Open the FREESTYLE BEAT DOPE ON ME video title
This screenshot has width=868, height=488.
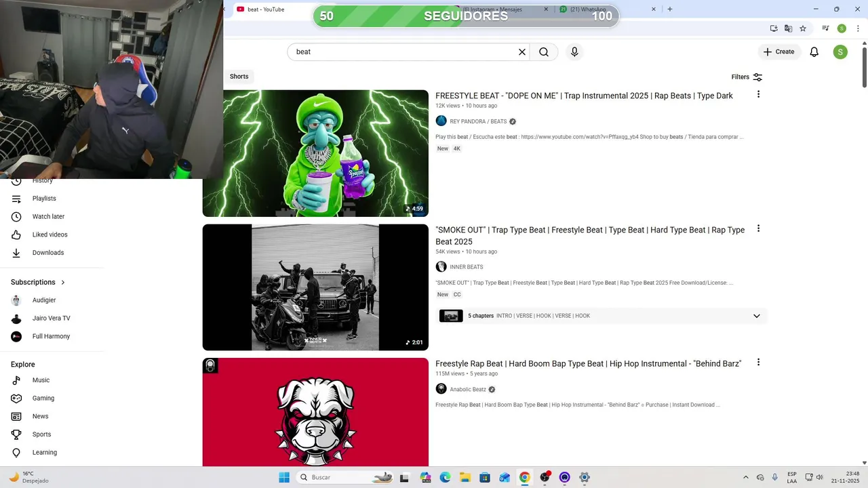point(584,96)
